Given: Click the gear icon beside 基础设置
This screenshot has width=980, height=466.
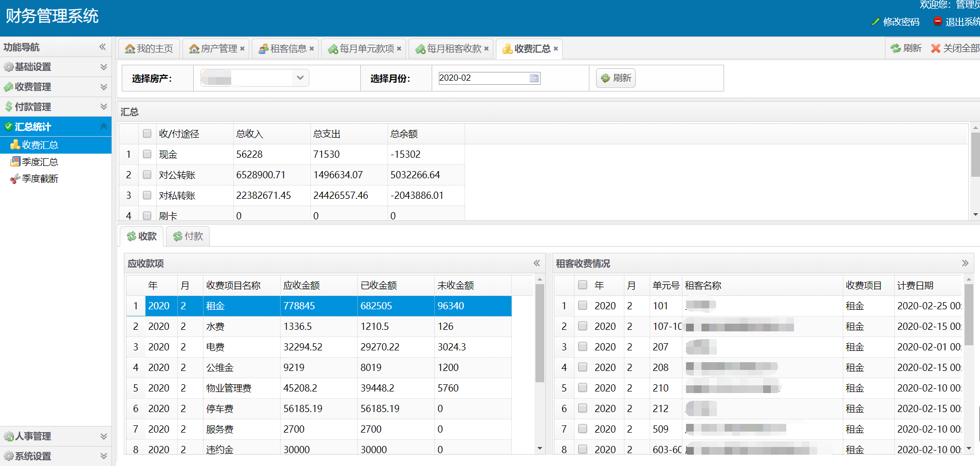Looking at the screenshot, I should 9,67.
